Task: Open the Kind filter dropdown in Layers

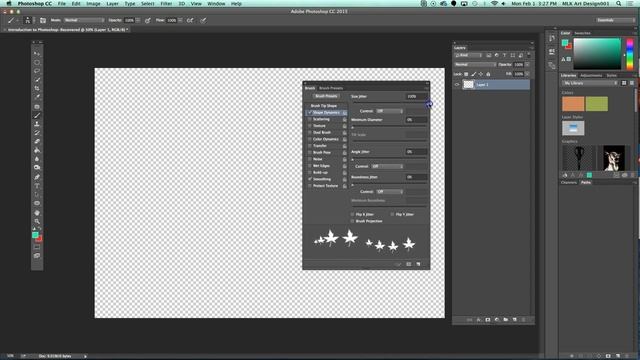Action: [469, 55]
